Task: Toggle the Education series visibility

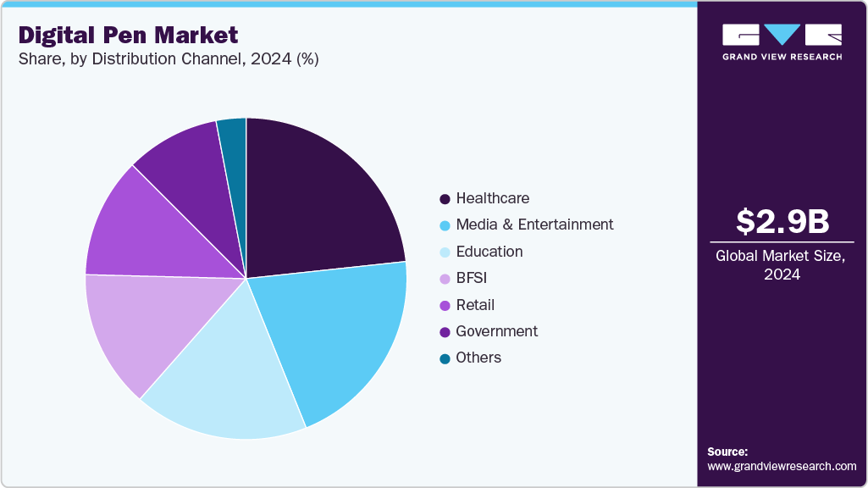Action: (x=490, y=252)
